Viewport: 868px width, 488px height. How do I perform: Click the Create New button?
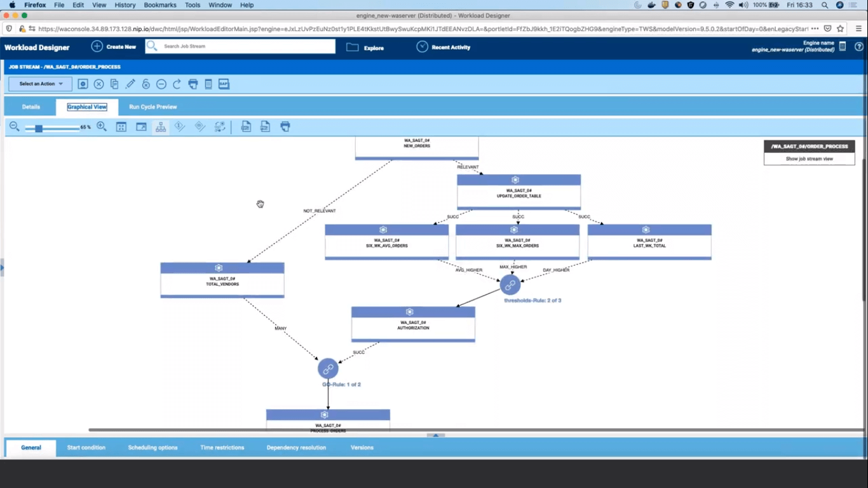click(x=114, y=46)
